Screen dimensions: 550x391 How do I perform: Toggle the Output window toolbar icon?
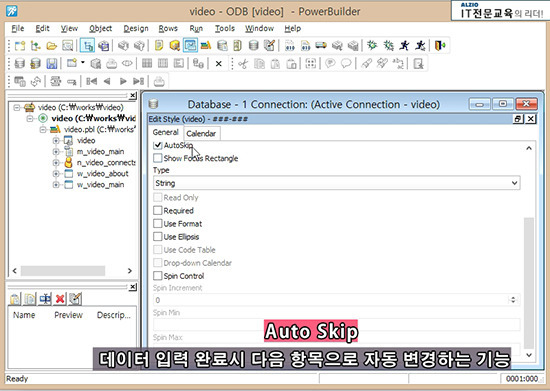click(104, 46)
